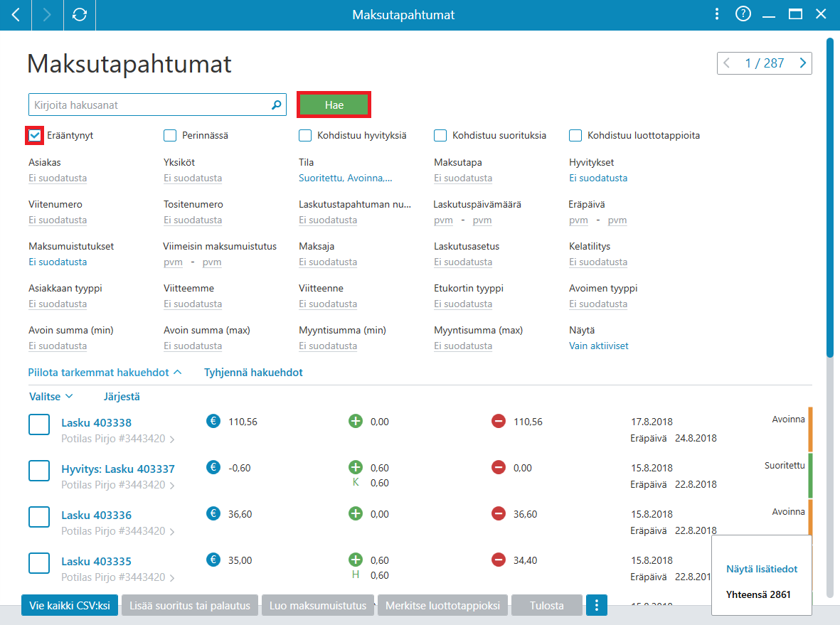Go to next page arrow beside 1 / 287
Image resolution: width=840 pixels, height=625 pixels.
coord(802,63)
